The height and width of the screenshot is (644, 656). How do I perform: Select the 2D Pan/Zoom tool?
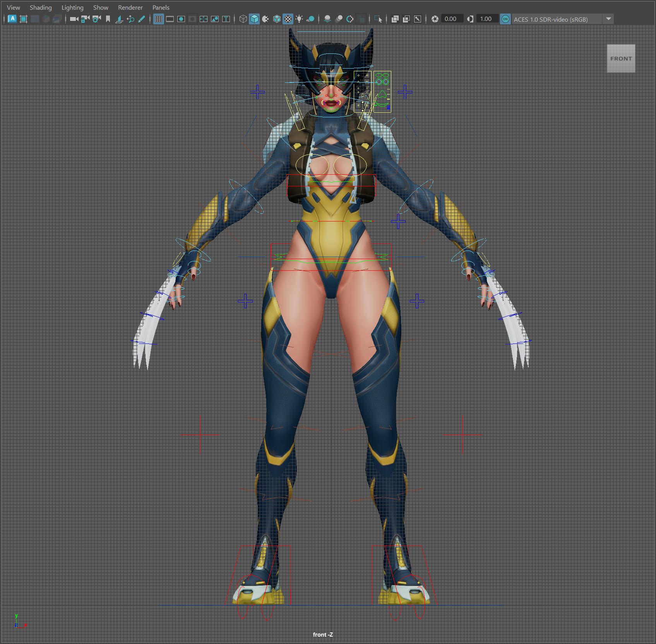(130, 19)
